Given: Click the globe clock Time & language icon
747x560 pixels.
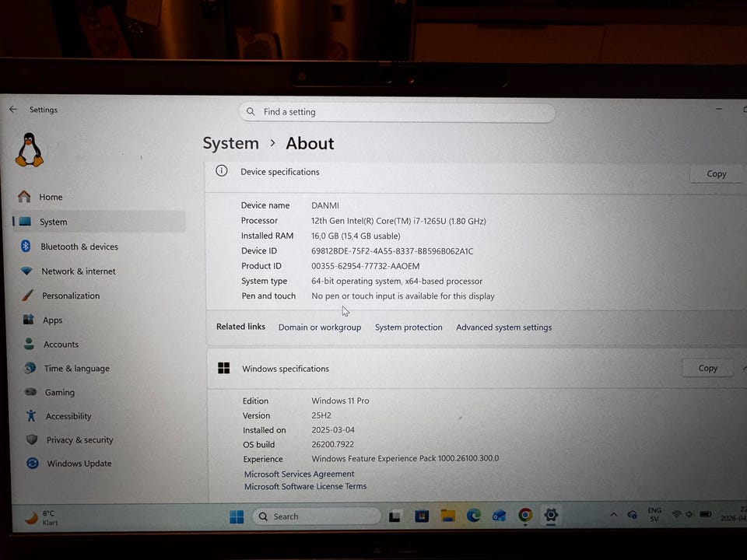Looking at the screenshot, I should click(30, 368).
